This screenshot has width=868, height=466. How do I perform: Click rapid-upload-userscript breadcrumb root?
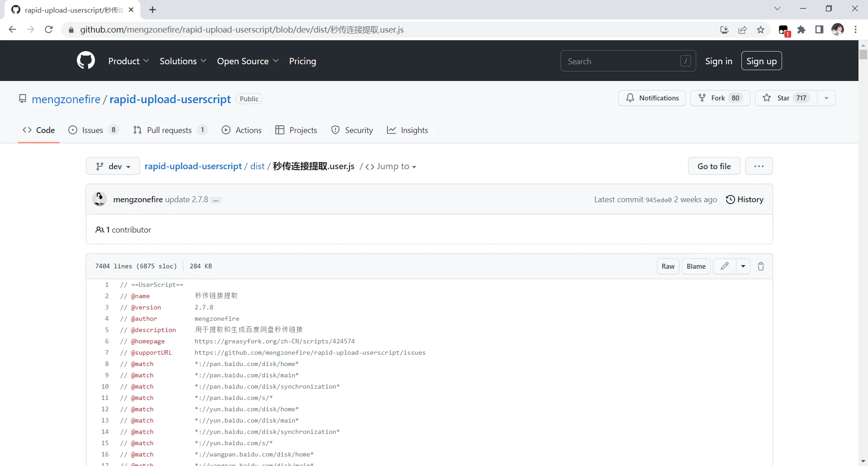[193, 166]
